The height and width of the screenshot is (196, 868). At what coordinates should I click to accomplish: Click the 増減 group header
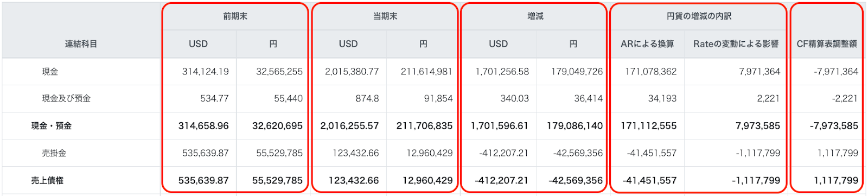point(535,16)
